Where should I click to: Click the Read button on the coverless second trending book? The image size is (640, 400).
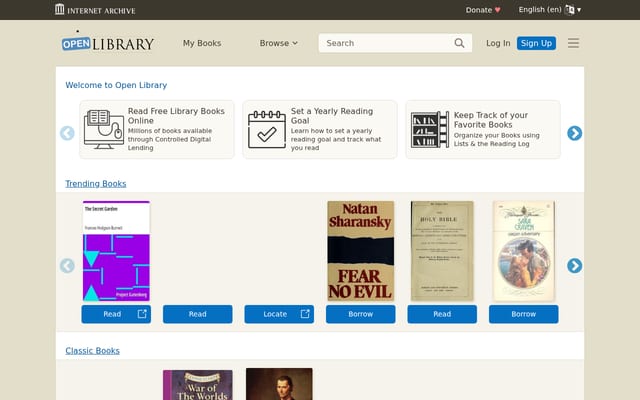tap(198, 314)
